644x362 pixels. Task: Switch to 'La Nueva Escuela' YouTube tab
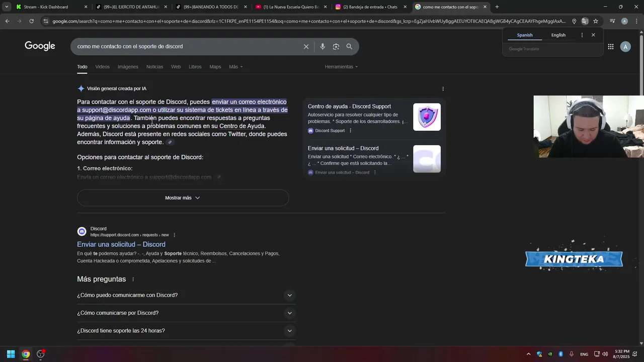coord(291,7)
